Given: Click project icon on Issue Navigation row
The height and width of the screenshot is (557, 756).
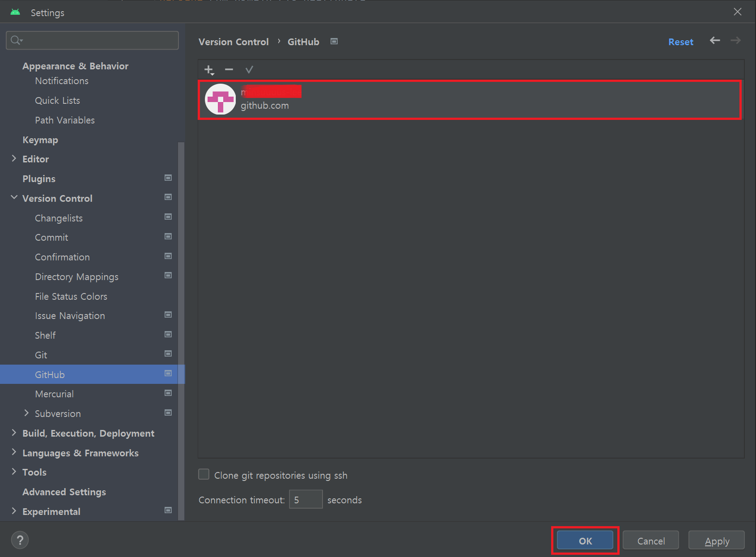Looking at the screenshot, I should [x=168, y=315].
